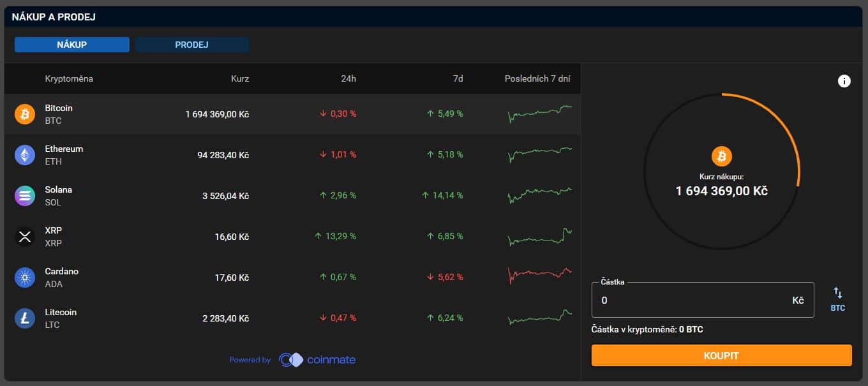Switch to the PRODEJ tab
The image size is (868, 386).
pos(192,45)
